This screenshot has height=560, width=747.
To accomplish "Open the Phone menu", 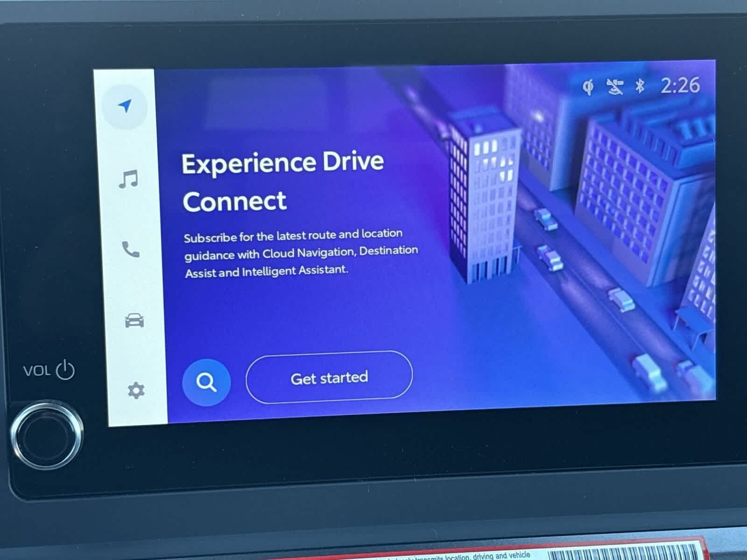I will [131, 249].
